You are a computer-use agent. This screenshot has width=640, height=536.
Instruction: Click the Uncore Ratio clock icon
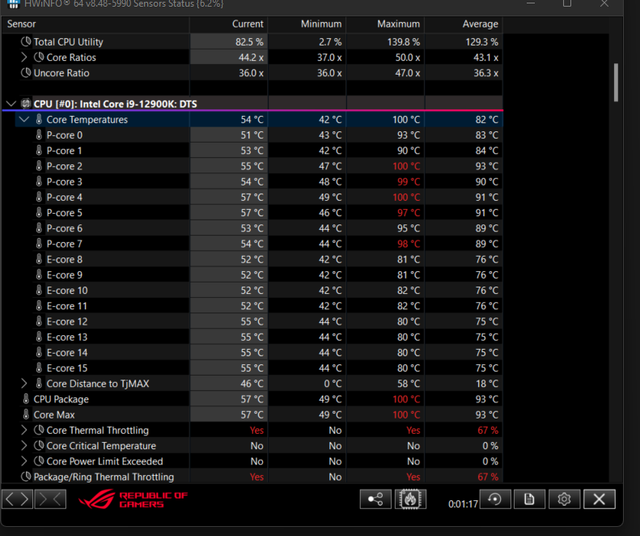(26, 73)
